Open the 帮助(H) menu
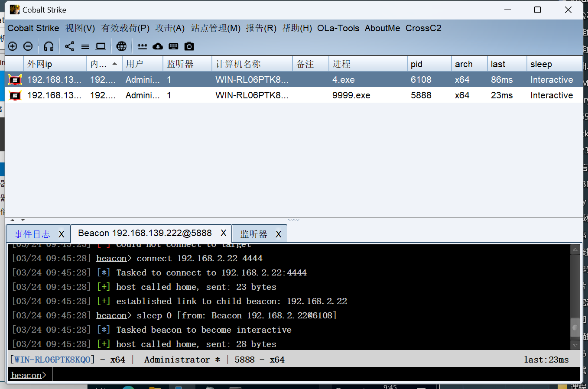 (x=297, y=28)
